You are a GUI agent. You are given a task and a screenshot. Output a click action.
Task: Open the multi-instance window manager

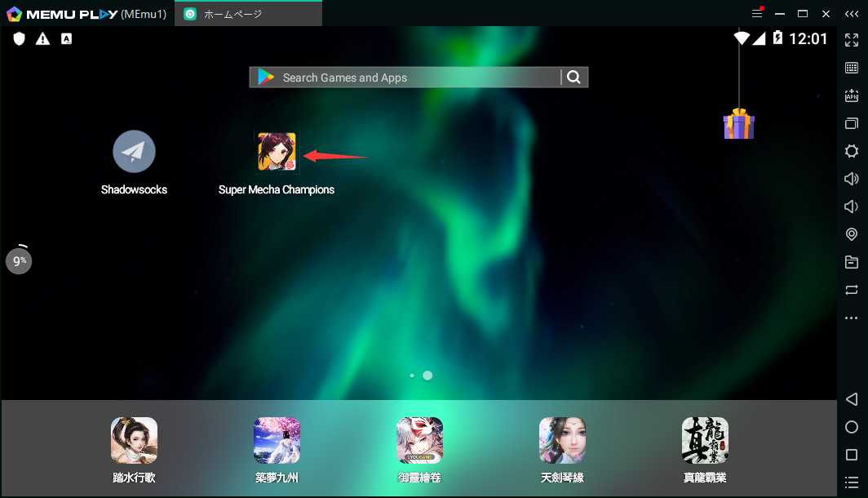[852, 123]
